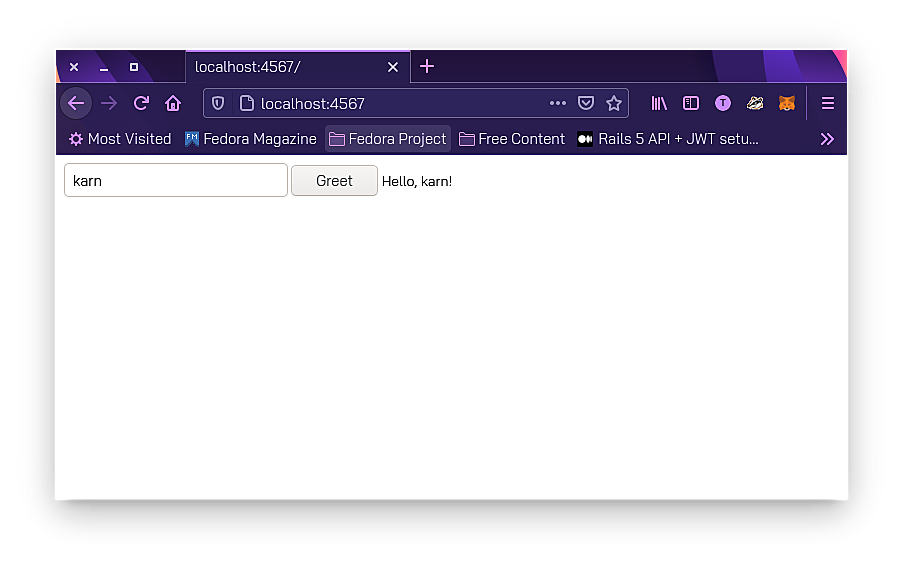Show more bookmarks with the overflow chevron
Image resolution: width=903 pixels, height=561 pixels.
click(x=827, y=139)
